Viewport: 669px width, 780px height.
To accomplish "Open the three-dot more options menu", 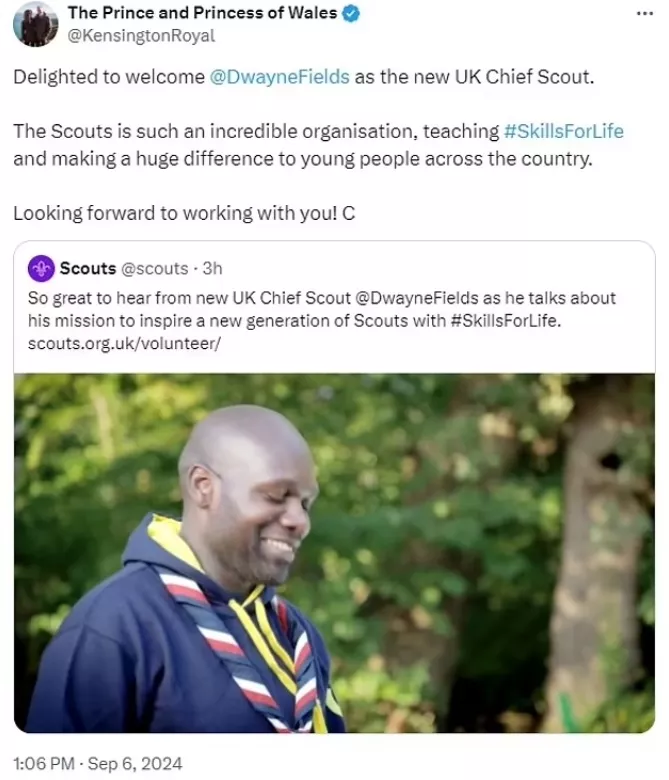I will point(645,13).
